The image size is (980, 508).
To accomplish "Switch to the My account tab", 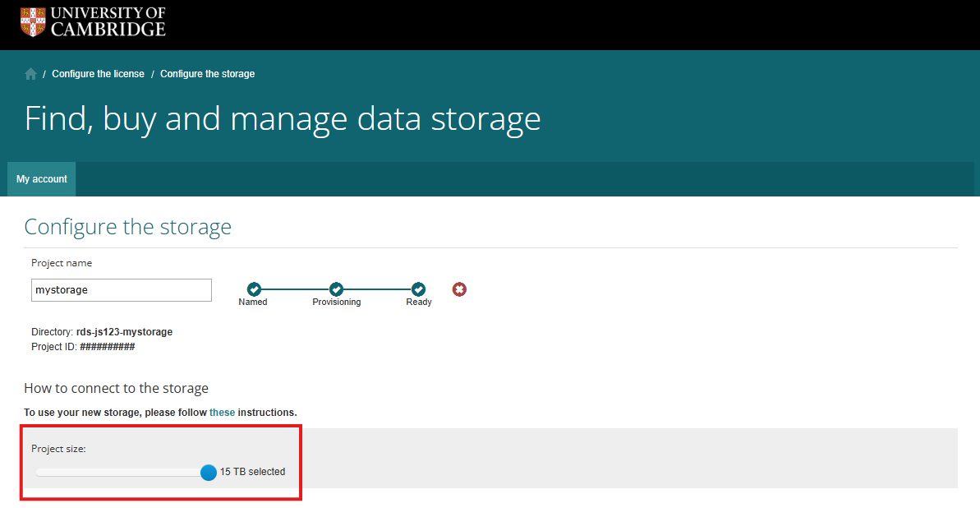I will point(42,179).
